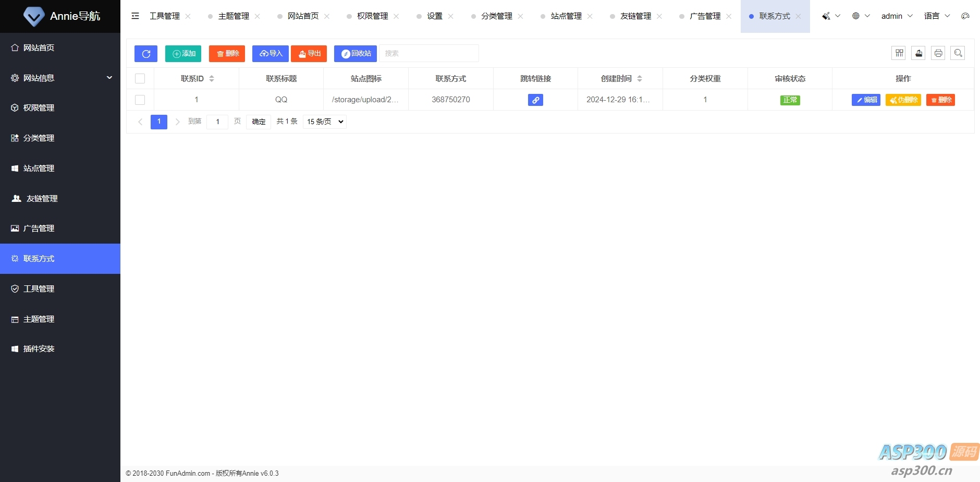Viewport: 980px width, 482px height.
Task: Click the magnifier search icon
Action: point(958,53)
